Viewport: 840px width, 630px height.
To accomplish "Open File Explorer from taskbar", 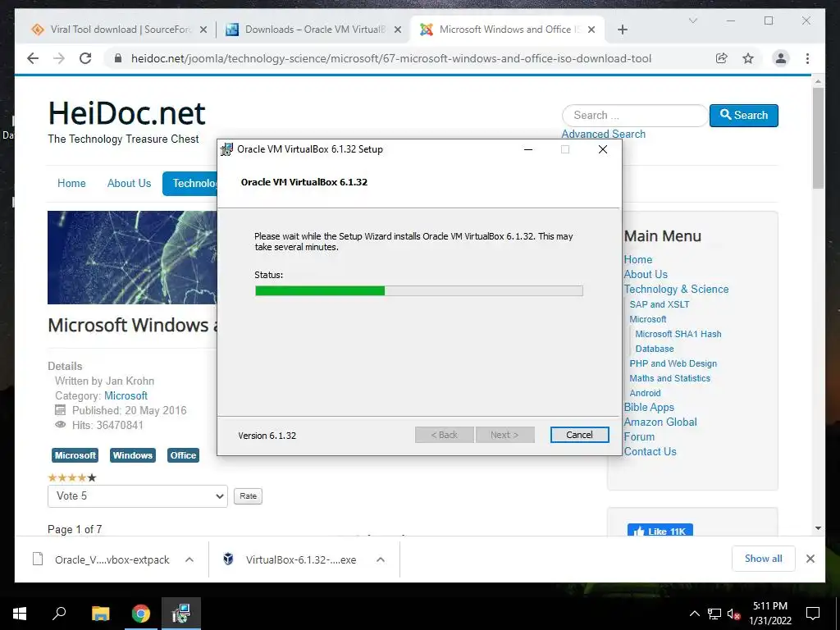I will point(100,614).
